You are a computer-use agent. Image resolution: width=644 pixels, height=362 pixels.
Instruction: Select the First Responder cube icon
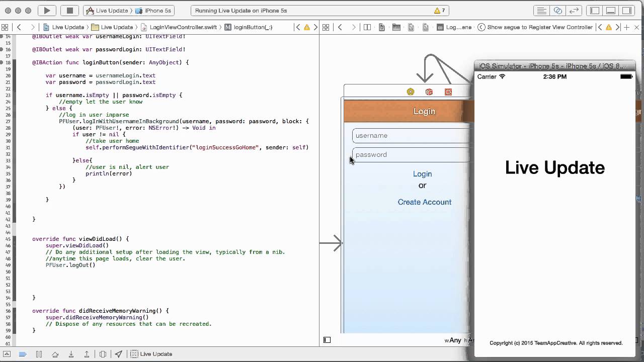pyautogui.click(x=429, y=92)
